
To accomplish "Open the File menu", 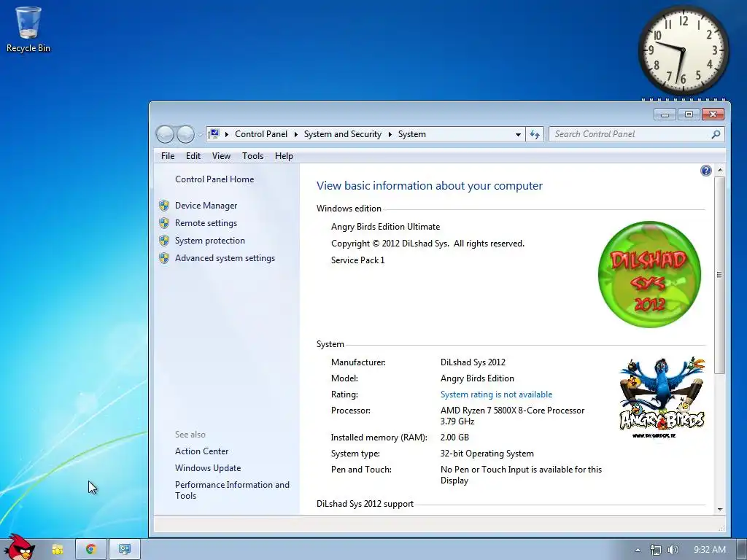I will coord(168,156).
